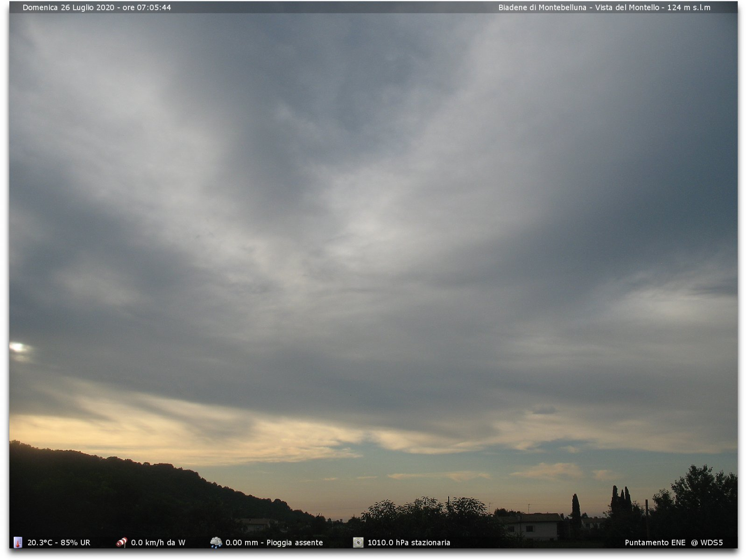Select the reading '20.3°C - 85% UR'
The height and width of the screenshot is (560, 747).
(59, 543)
